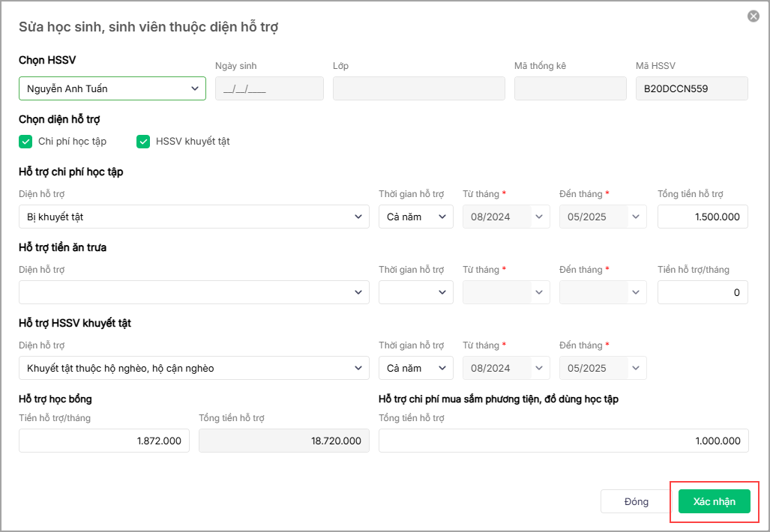
Task: Click the chevron on the 08/2024 học tập field
Action: tap(540, 217)
